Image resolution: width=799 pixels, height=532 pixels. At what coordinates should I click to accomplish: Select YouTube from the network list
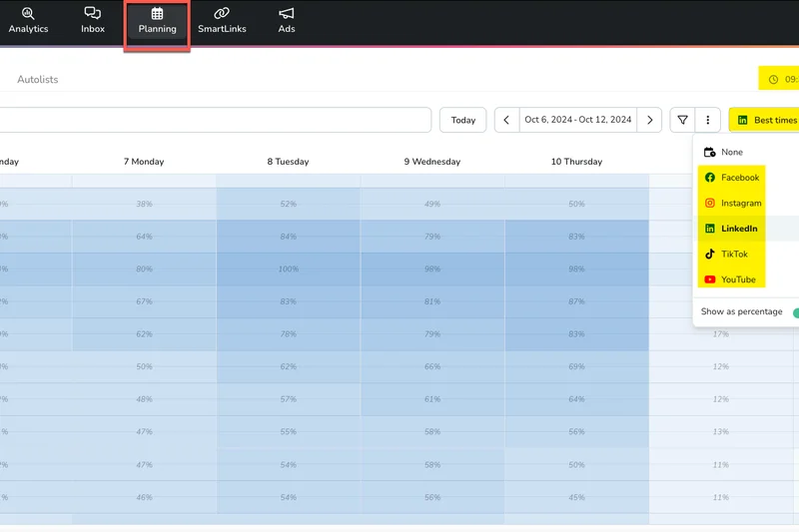[738, 280]
